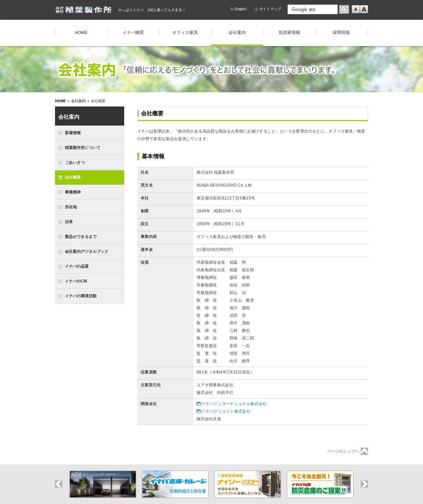
Task: Open 沿革 in sidebar
Action: [90, 222]
